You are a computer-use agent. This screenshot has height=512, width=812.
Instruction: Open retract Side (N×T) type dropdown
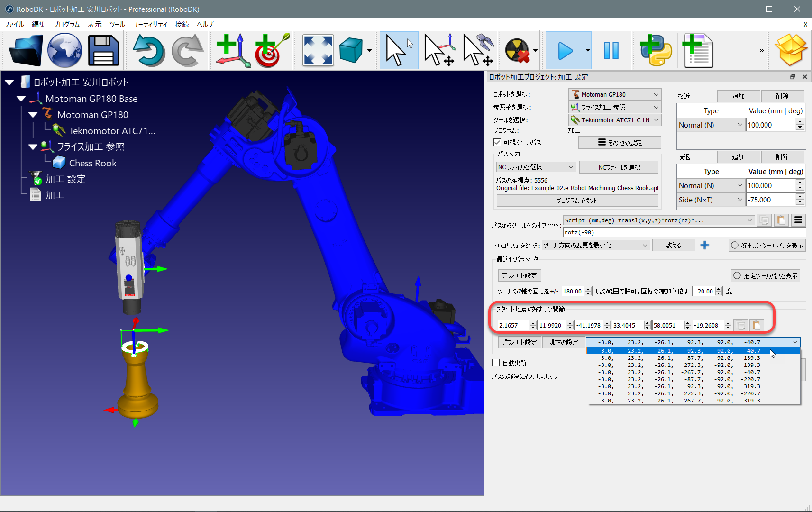point(711,200)
